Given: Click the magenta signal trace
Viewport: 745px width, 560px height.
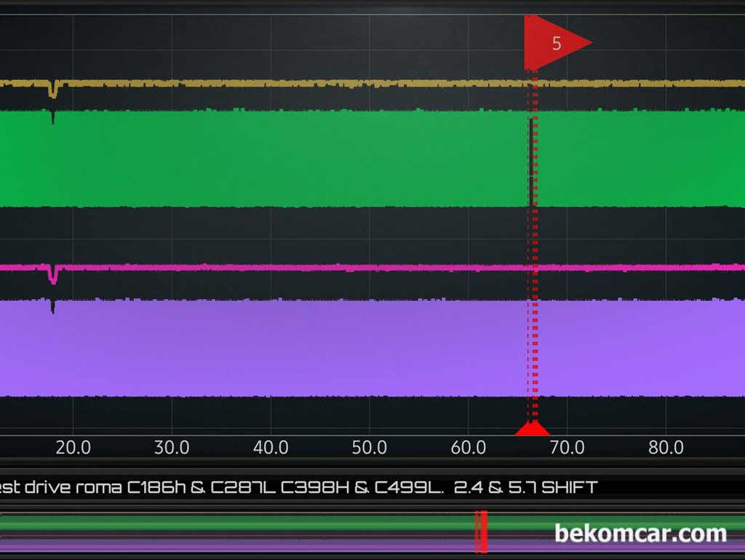Looking at the screenshot, I should (372, 268).
